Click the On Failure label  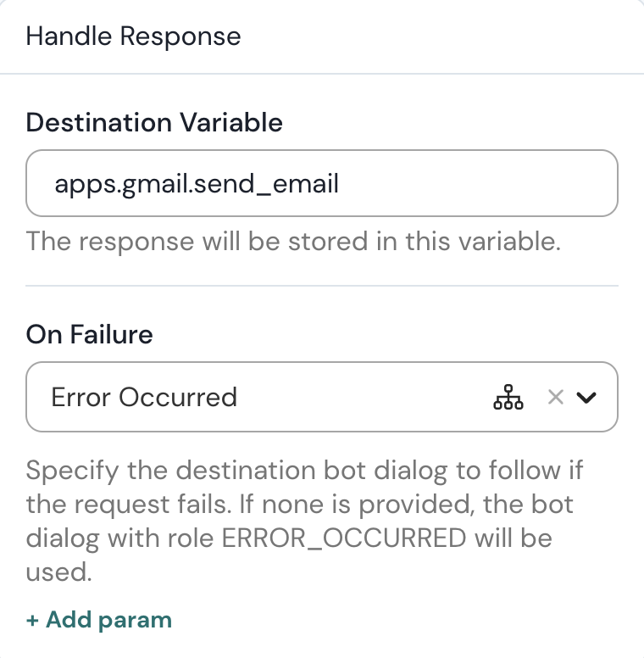90,334
